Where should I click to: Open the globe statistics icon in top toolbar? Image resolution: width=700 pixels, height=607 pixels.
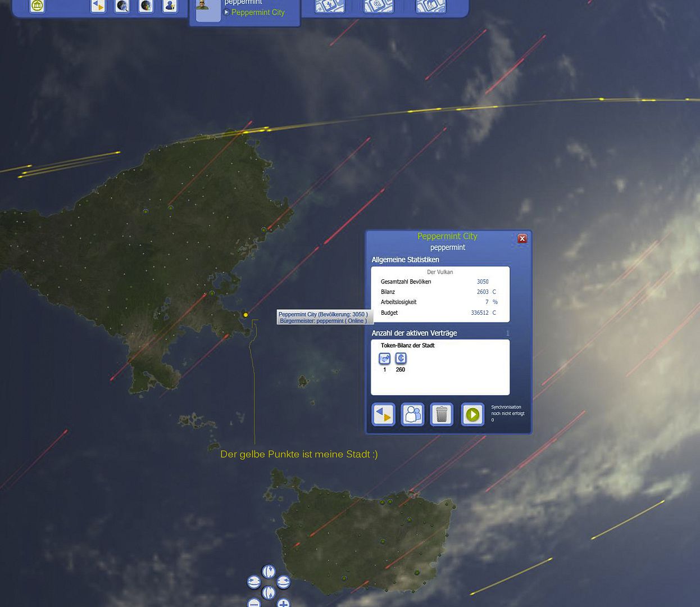146,6
